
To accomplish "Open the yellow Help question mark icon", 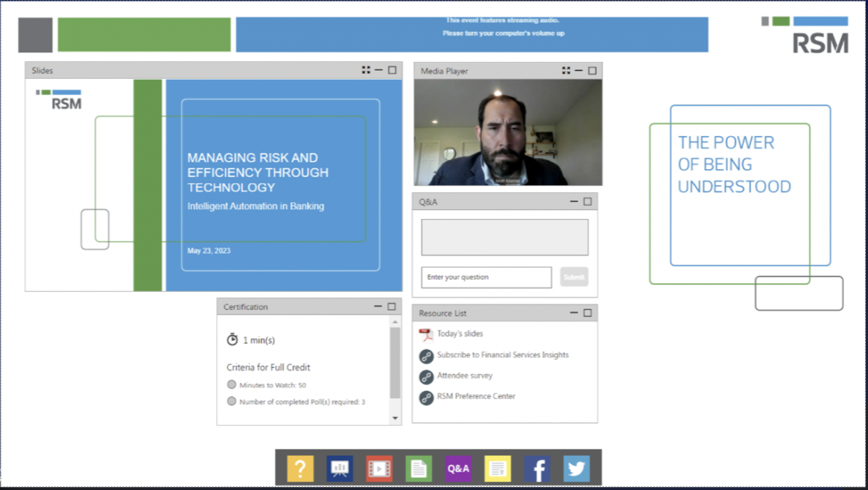I will (300, 468).
